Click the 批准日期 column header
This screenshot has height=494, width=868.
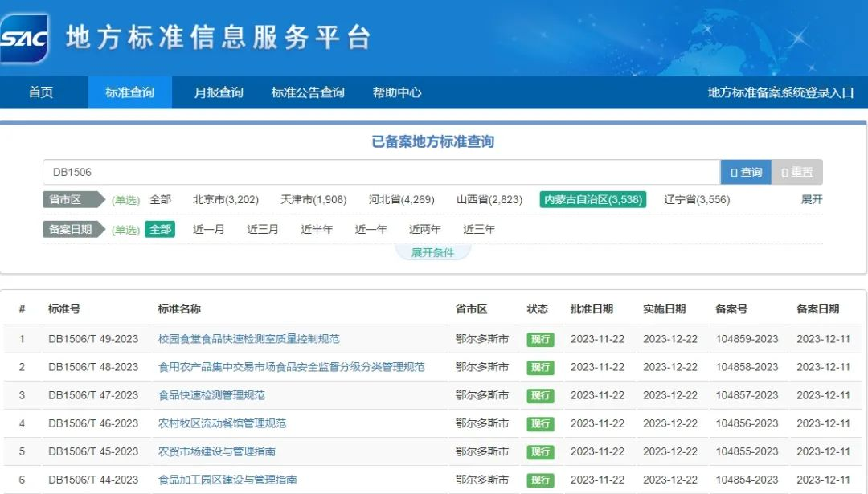point(592,308)
